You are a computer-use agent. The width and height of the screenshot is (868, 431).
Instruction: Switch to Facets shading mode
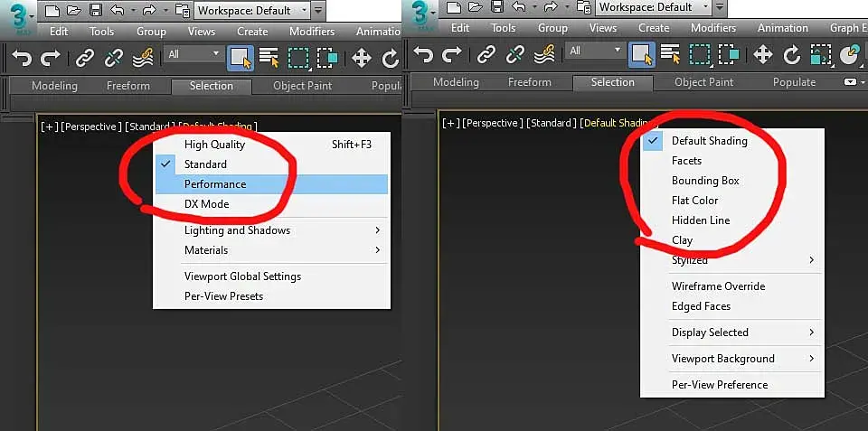(731, 161)
